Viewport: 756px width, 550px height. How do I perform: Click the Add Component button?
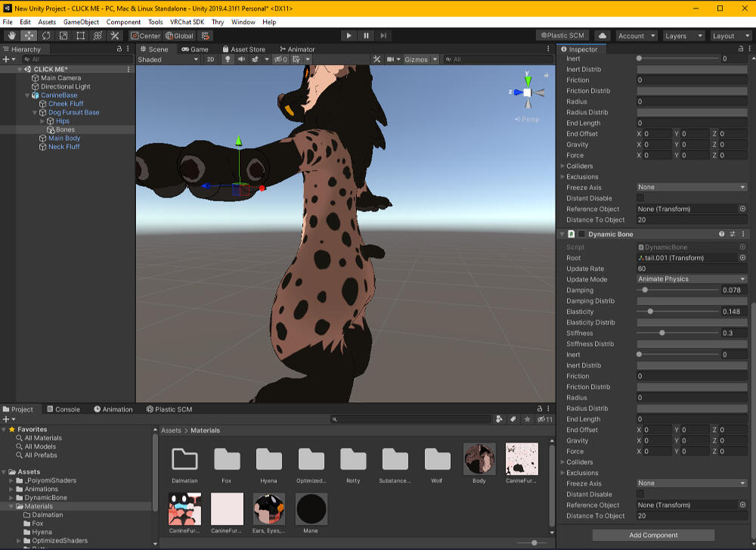[653, 535]
